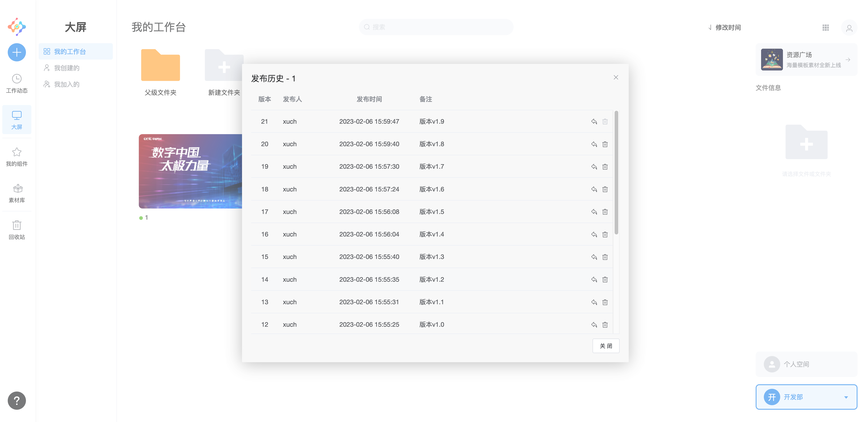Delete version 16 with trash icon

(x=605, y=234)
